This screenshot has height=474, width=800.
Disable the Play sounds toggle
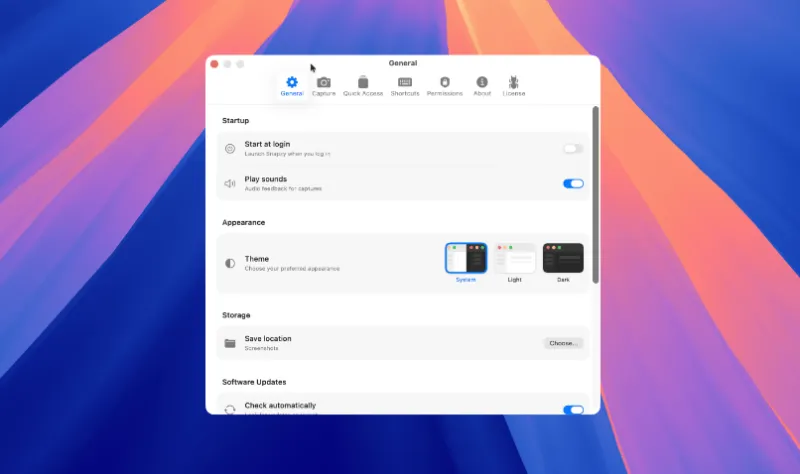coord(573,183)
